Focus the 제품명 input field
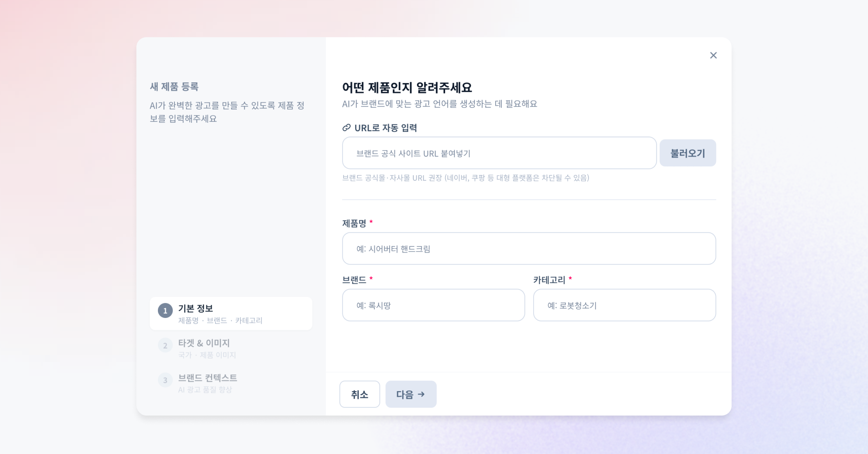This screenshot has height=454, width=868. coord(529,249)
